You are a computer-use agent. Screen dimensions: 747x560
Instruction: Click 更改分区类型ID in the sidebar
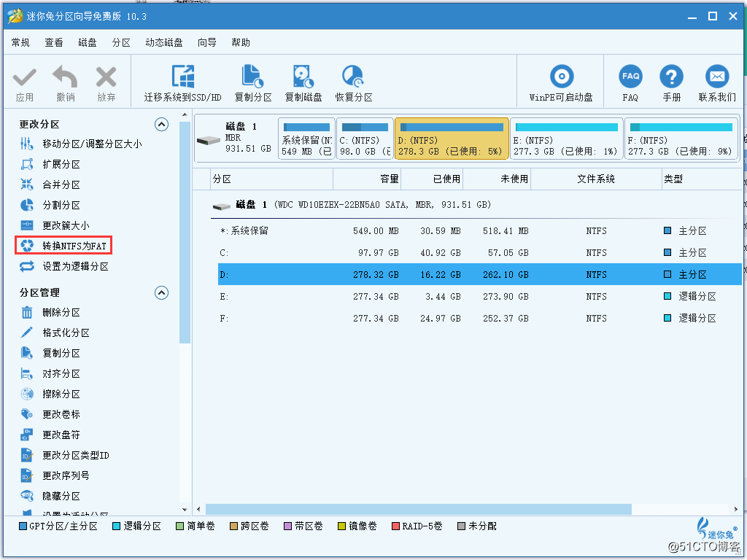[x=65, y=455]
